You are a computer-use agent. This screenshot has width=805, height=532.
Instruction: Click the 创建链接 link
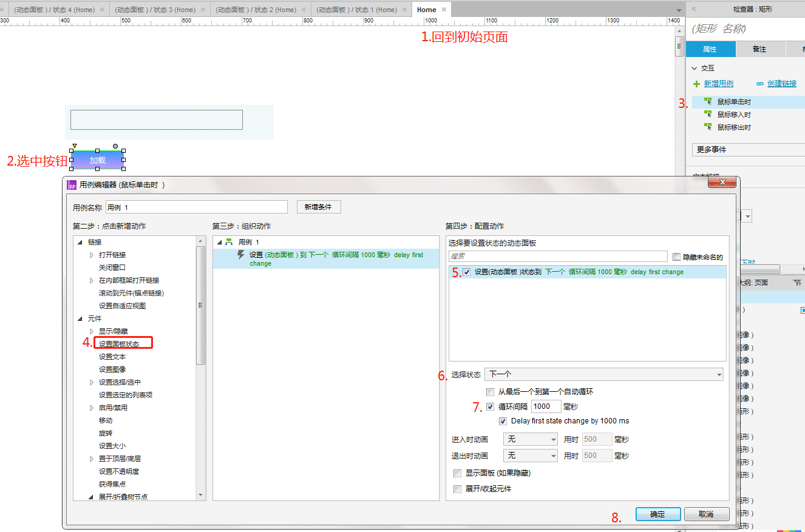coord(782,84)
